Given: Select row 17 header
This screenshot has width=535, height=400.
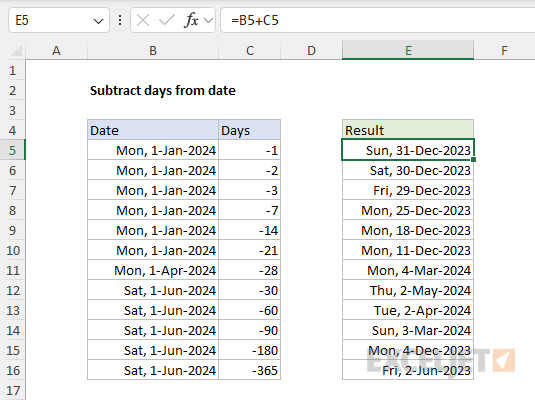Looking at the screenshot, I should [x=13, y=390].
